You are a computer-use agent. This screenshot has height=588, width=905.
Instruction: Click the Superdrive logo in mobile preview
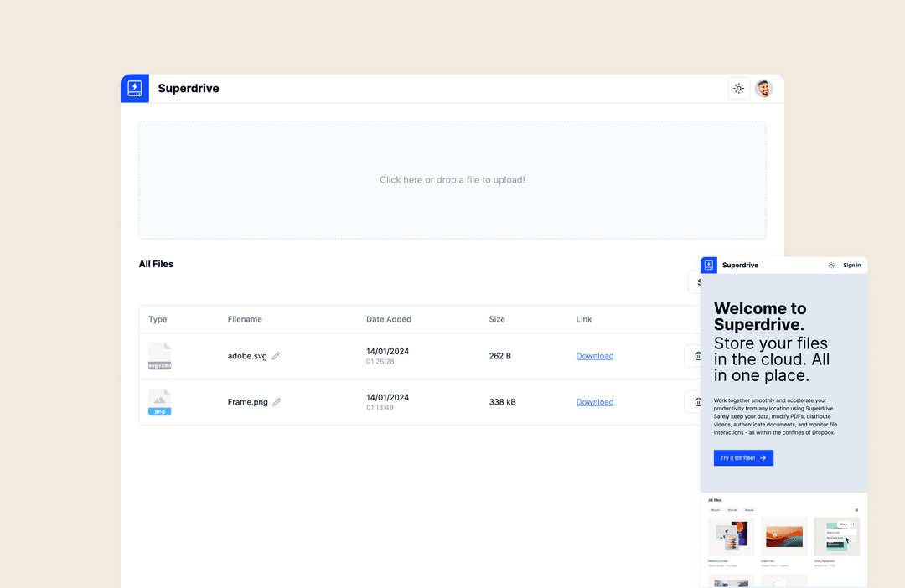point(709,266)
